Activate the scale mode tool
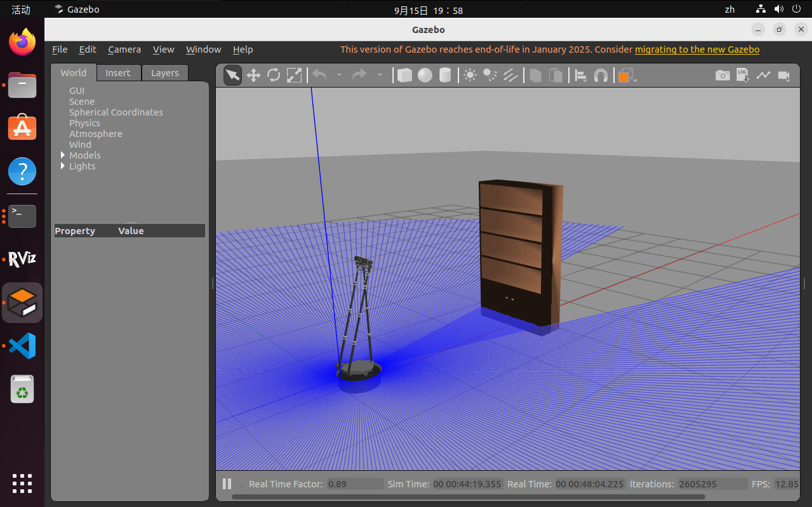 coord(294,76)
